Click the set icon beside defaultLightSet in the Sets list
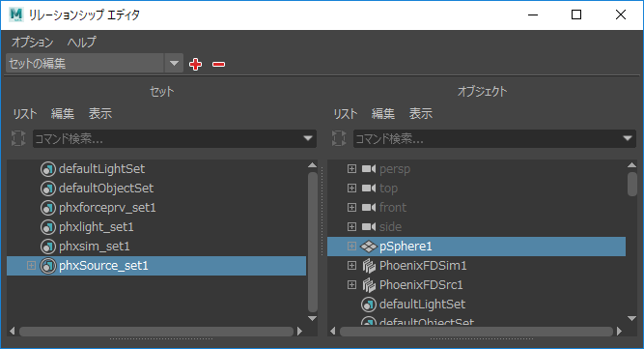 click(x=48, y=169)
